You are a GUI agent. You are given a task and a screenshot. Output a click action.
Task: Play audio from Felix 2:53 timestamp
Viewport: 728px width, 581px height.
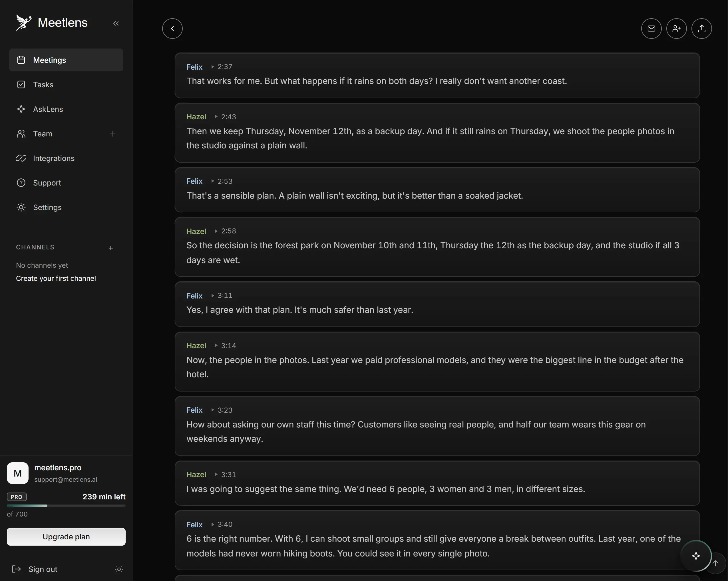(222, 181)
